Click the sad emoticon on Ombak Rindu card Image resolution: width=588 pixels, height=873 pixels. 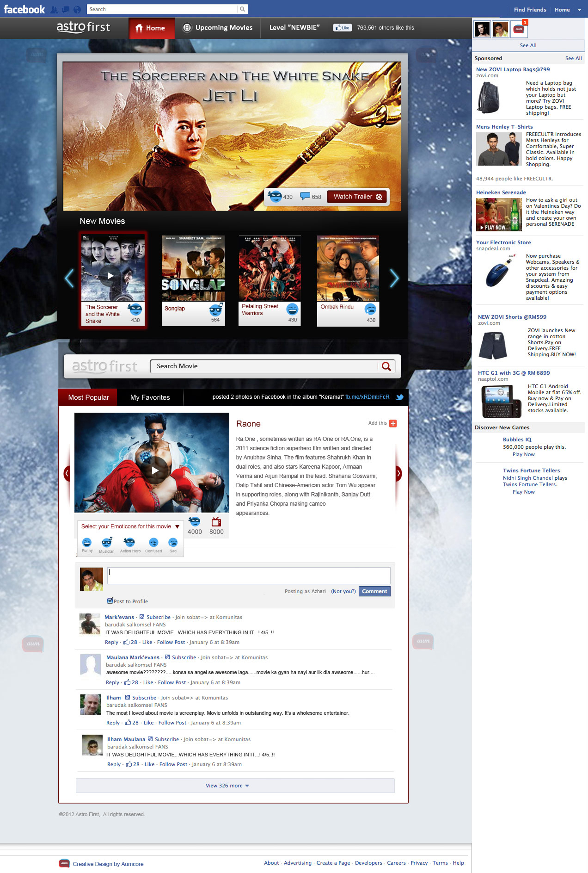point(370,309)
